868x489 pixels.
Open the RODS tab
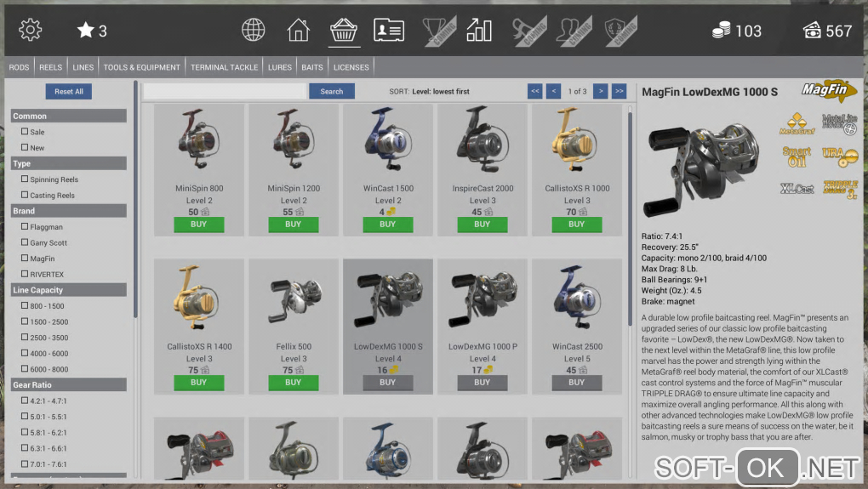[x=19, y=67]
